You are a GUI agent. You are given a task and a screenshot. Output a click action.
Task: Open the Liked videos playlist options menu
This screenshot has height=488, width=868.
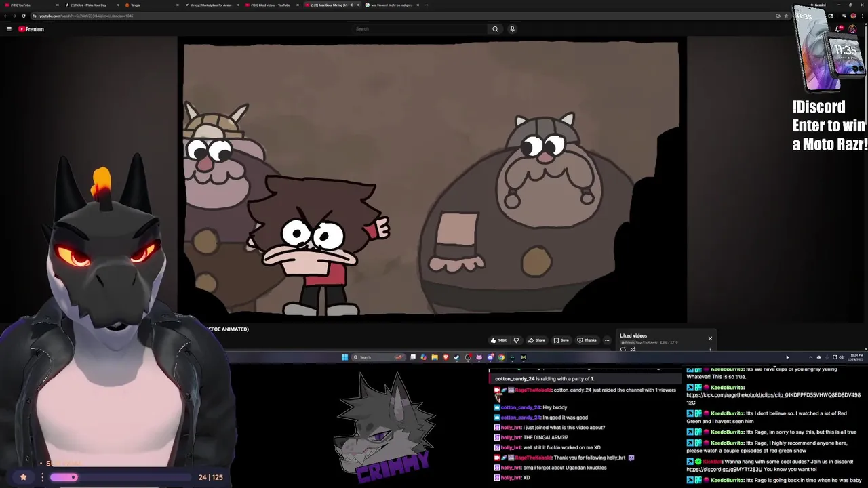tap(710, 349)
